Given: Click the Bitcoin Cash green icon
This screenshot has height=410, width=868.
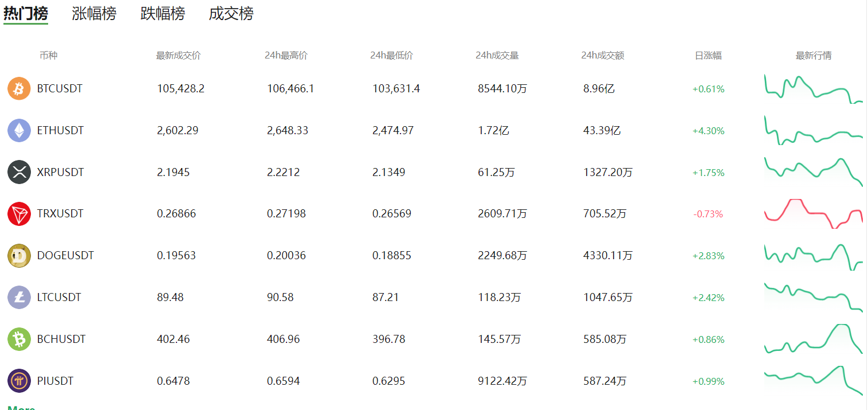Looking at the screenshot, I should pyautogui.click(x=19, y=339).
